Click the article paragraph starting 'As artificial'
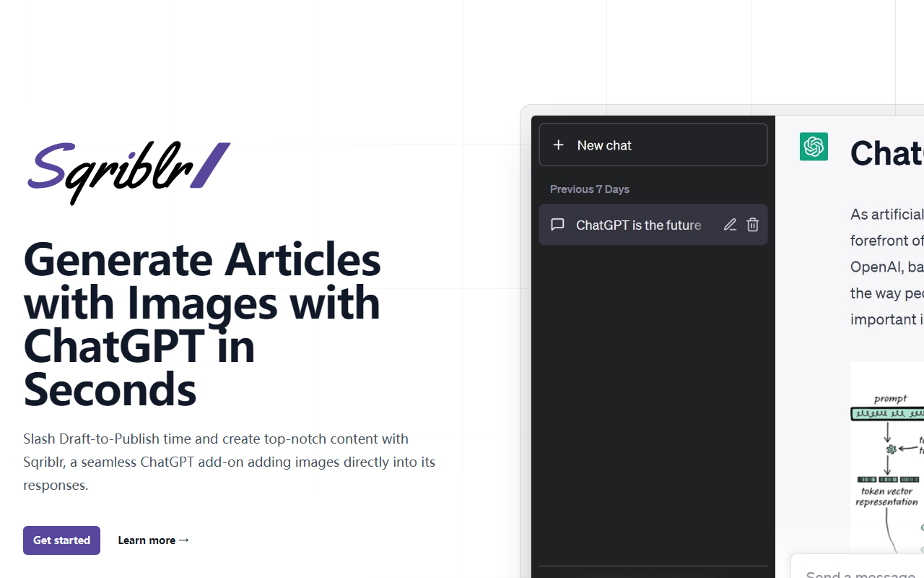 [x=887, y=267]
